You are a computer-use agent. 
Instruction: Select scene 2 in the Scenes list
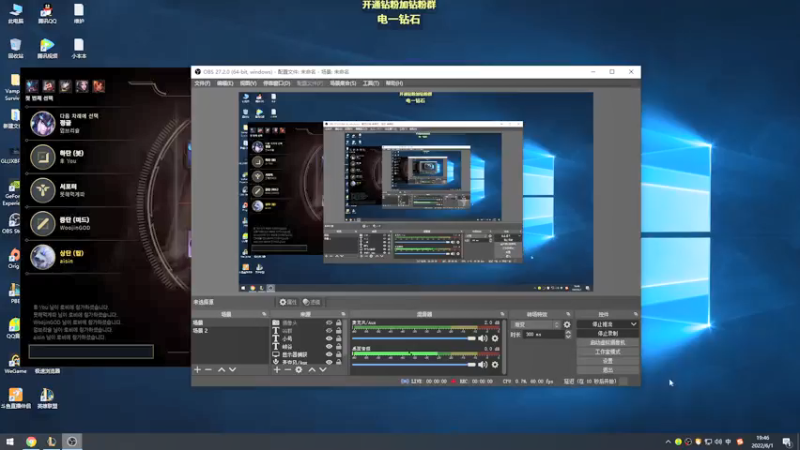230,331
